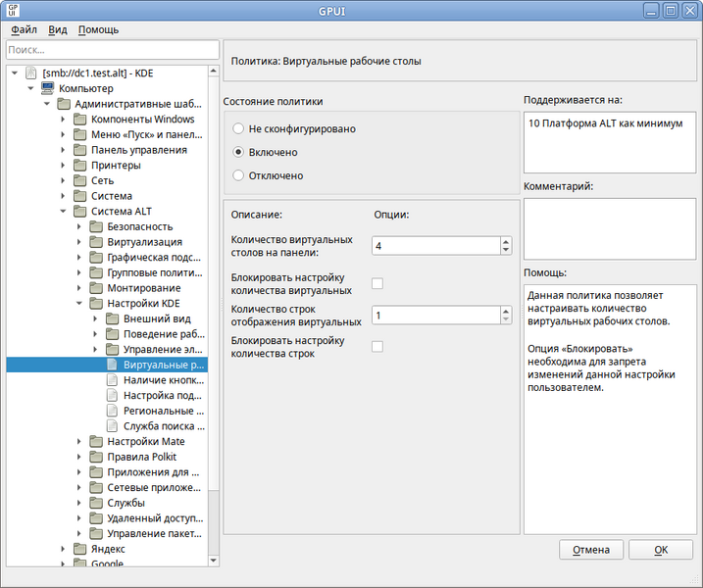Click the Сетевые приложе... folder icon
The height and width of the screenshot is (588, 703).
(x=96, y=487)
